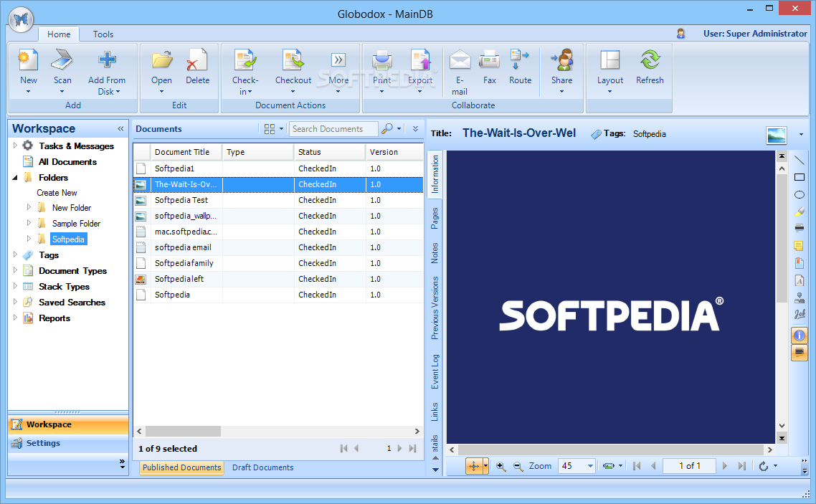Click the rotate page button
The image size is (816, 504).
[764, 466]
